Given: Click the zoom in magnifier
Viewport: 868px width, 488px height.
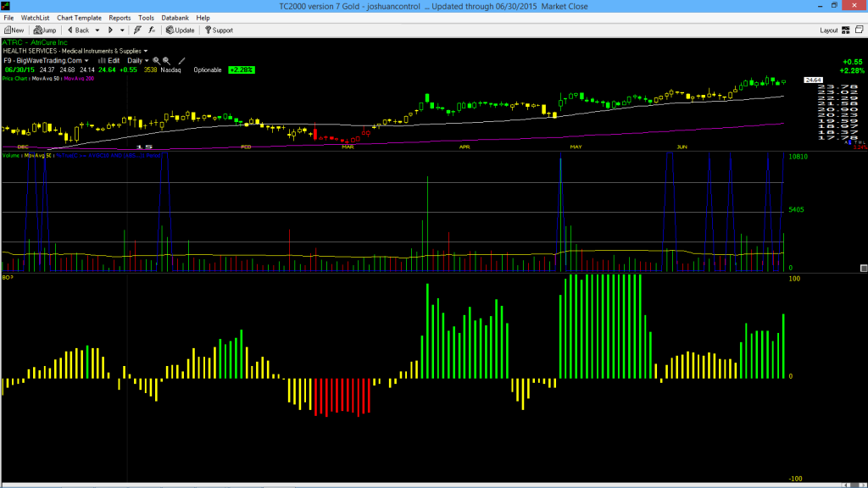Looking at the screenshot, I should (x=156, y=61).
